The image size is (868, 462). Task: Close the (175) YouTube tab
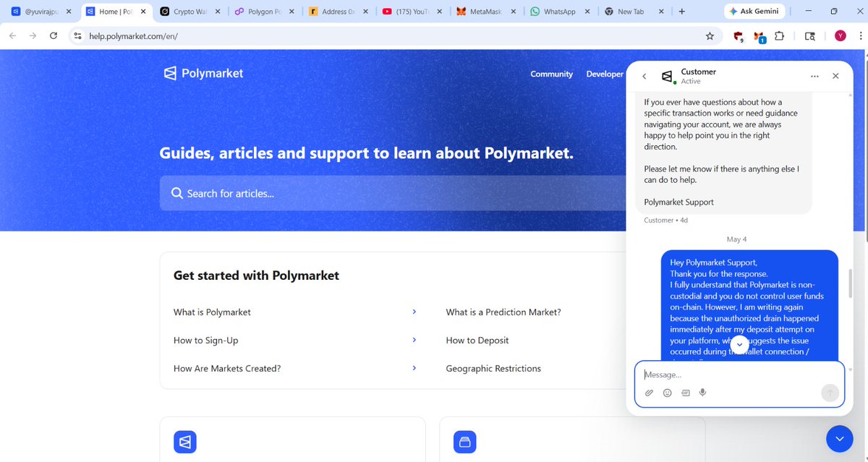(441, 12)
